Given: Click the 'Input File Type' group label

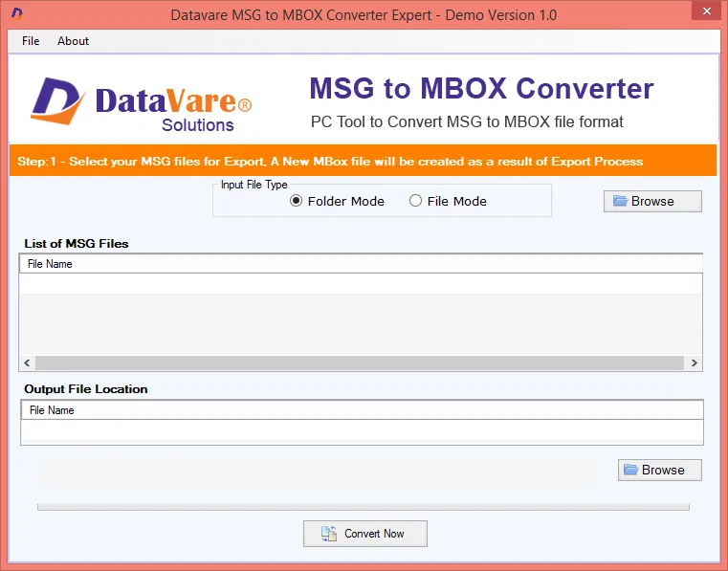Looking at the screenshot, I should tap(254, 185).
